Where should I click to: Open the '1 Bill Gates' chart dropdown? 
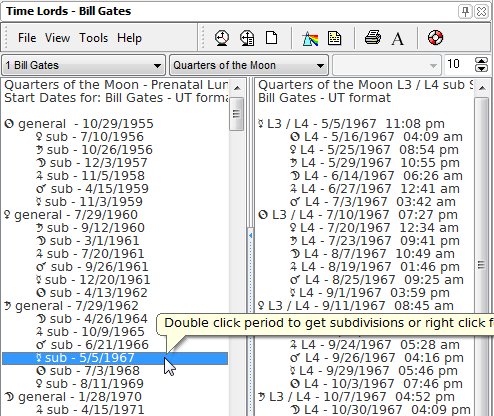click(84, 65)
